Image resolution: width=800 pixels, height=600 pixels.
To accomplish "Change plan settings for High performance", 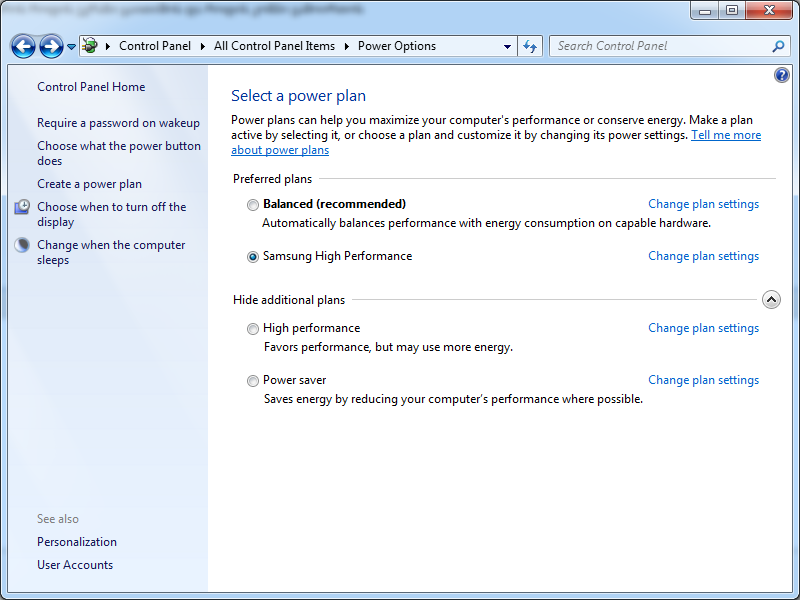I will (704, 328).
